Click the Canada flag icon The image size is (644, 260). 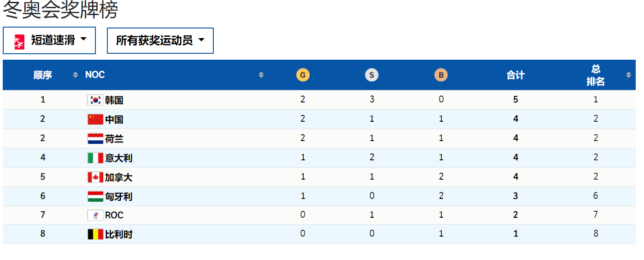(95, 177)
